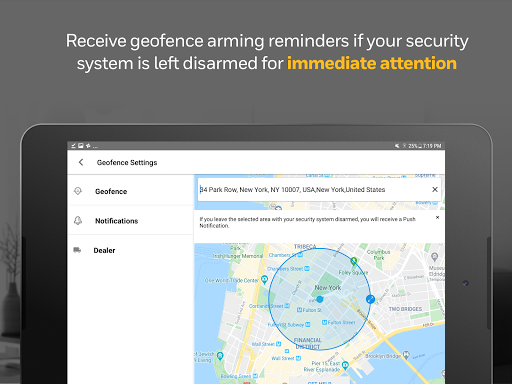
Task: Open the Notifications menu item
Action: tap(130, 221)
